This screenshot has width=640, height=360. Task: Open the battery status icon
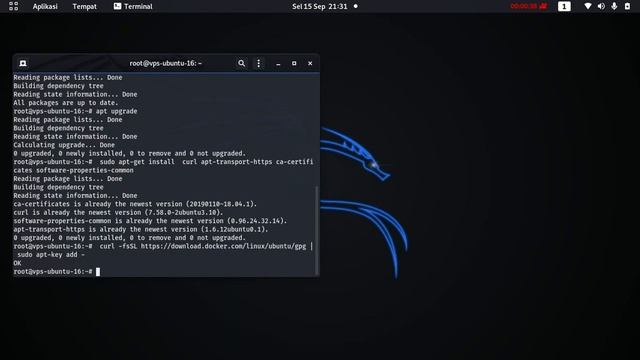point(627,6)
